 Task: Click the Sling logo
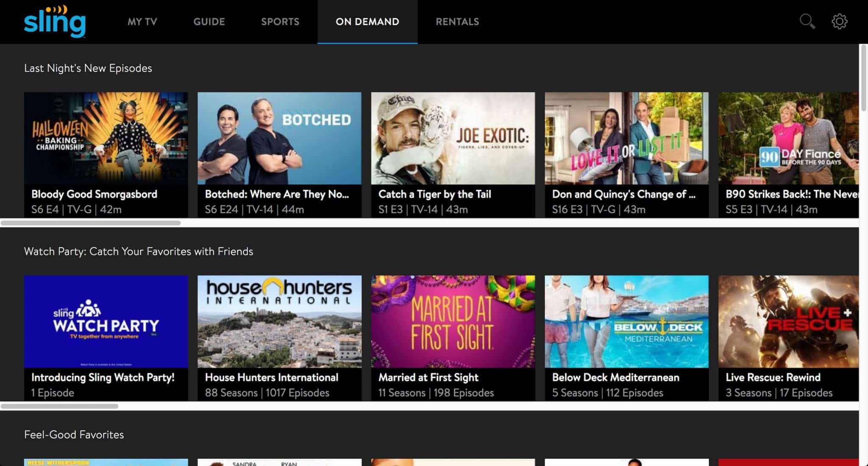[x=55, y=21]
